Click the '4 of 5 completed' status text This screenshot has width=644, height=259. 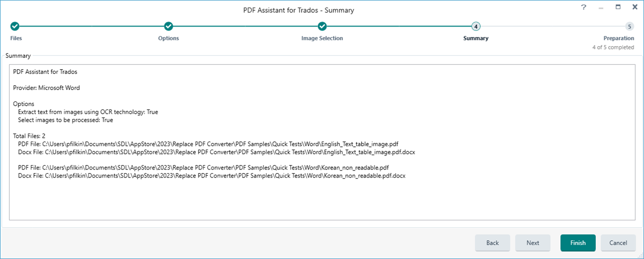(x=613, y=47)
